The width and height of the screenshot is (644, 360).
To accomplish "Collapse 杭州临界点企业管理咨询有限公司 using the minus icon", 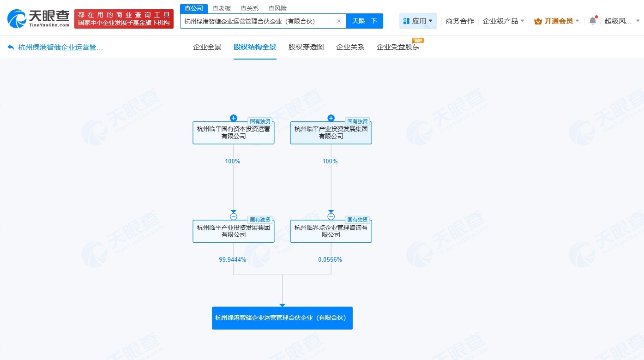I will pyautogui.click(x=331, y=216).
